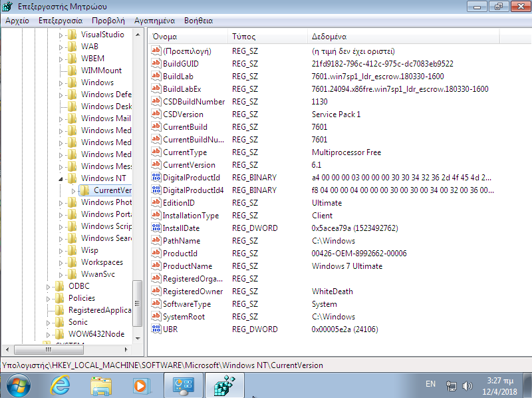532x398 pixels.
Task: Click the tree horizontal scrollbar right arrow
Action: click(x=126, y=349)
